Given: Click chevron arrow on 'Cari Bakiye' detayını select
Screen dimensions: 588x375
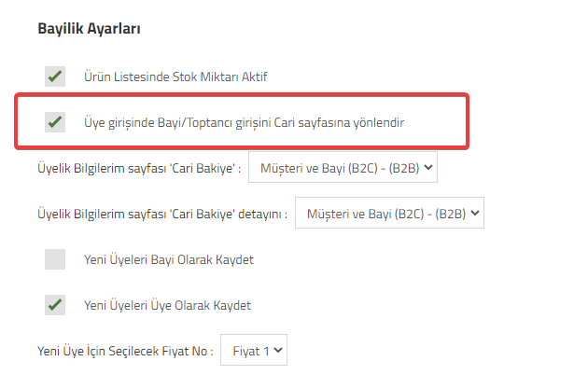Looking at the screenshot, I should click(475, 213).
